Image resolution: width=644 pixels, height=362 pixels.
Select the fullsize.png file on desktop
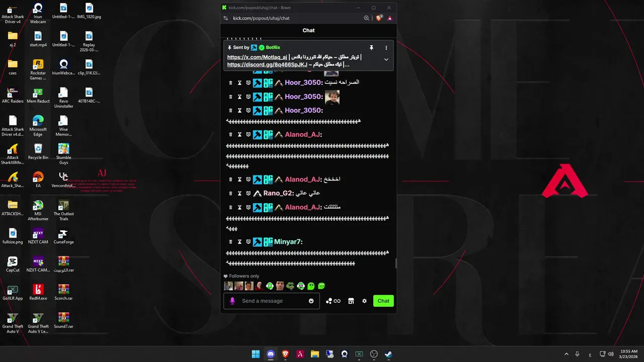click(13, 236)
